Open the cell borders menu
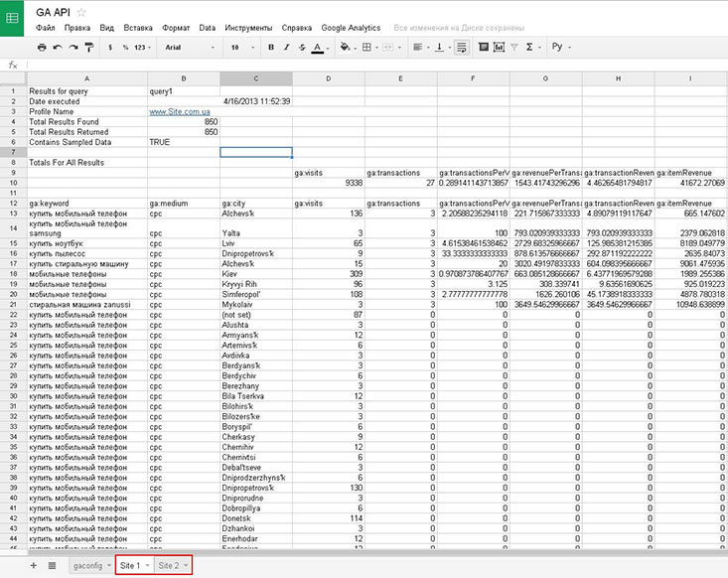 369,48
